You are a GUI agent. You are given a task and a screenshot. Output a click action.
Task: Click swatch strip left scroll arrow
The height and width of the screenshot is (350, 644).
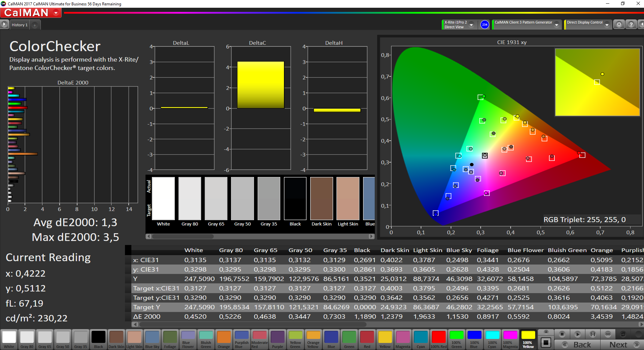[x=148, y=236]
